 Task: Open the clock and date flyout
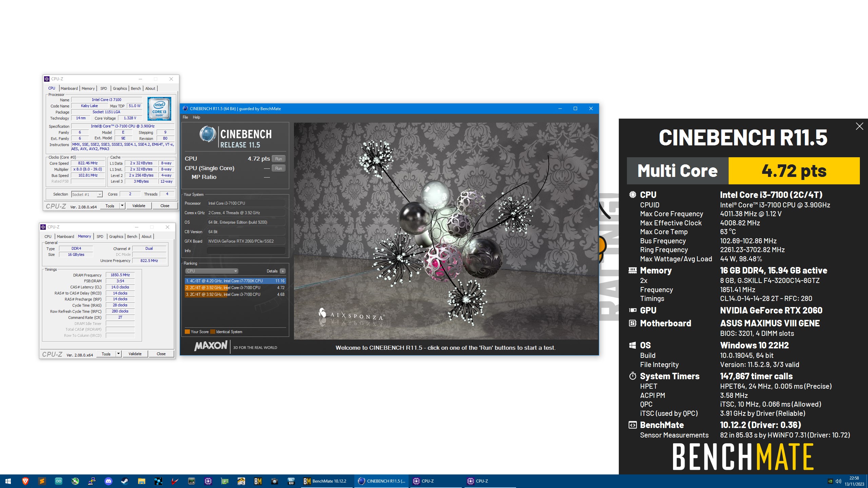click(854, 481)
